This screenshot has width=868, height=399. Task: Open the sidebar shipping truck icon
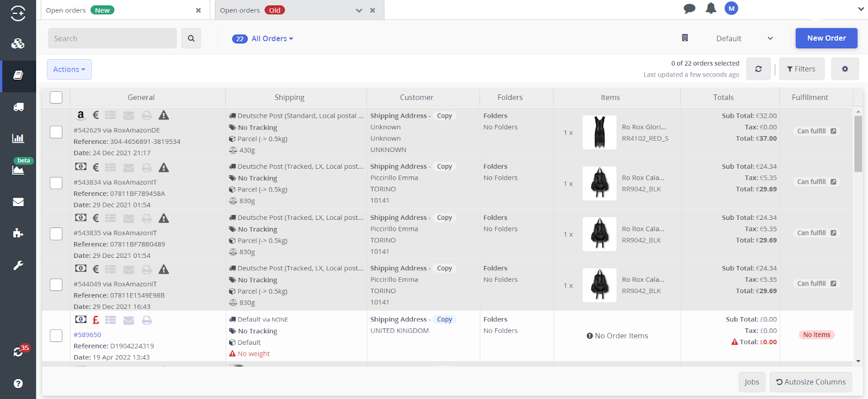[x=18, y=107]
